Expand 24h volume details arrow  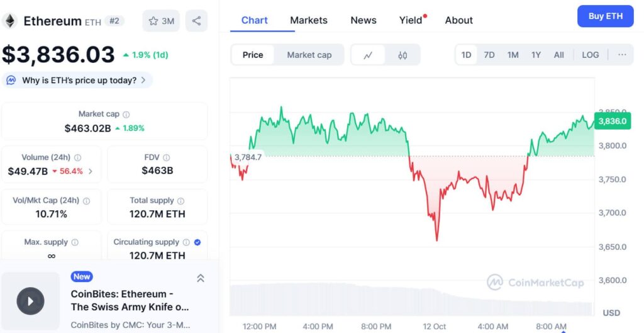coord(91,171)
